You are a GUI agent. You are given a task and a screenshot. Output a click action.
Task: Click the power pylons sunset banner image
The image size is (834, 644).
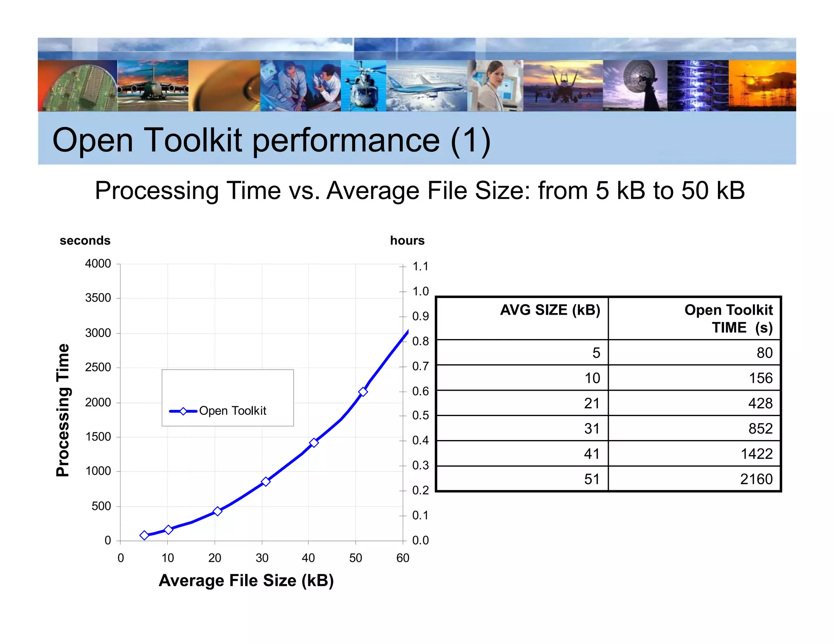point(762,85)
